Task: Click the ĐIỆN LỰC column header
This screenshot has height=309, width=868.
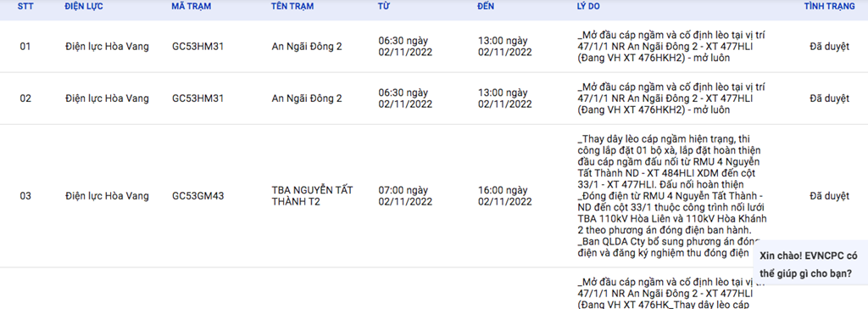Action: click(x=84, y=7)
